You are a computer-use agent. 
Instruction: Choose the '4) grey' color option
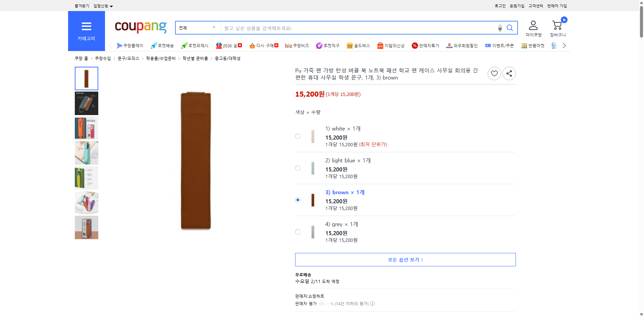[298, 232]
